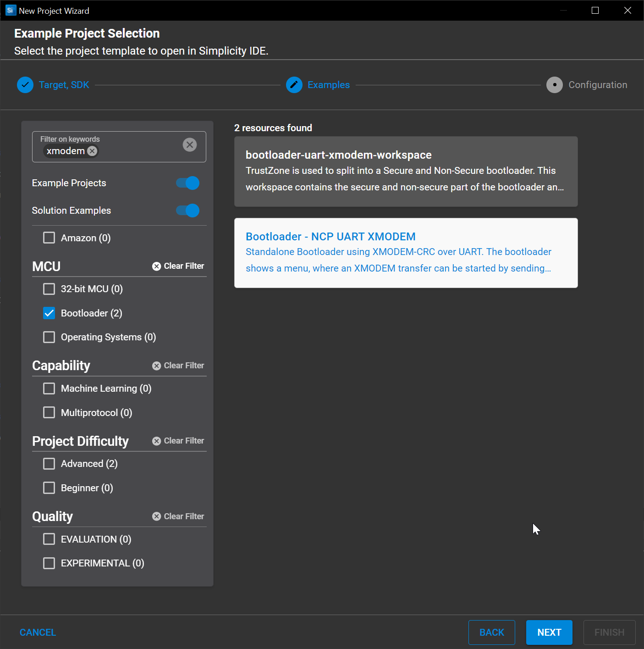644x649 pixels.
Task: Click the 'Project Difficulty' section heading
Action: coord(81,441)
